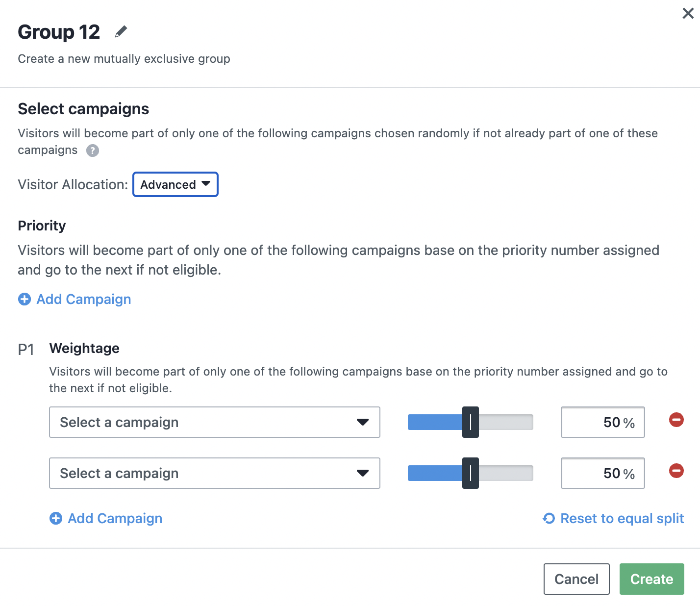Click the reset arrow icon for equal split
Screen dimensions: 700x606
549,518
